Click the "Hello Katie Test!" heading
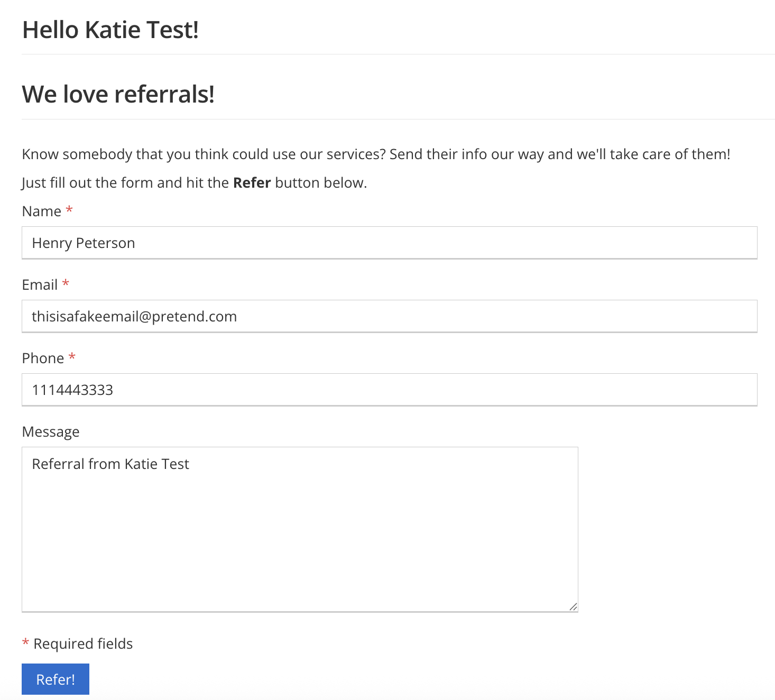This screenshot has height=700, width=775. (x=110, y=30)
